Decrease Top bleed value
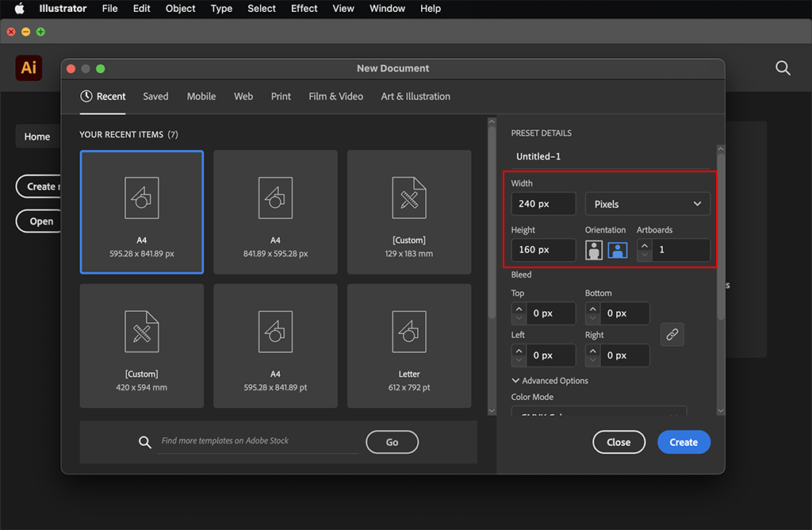Viewport: 812px width, 530px height. pyautogui.click(x=519, y=319)
